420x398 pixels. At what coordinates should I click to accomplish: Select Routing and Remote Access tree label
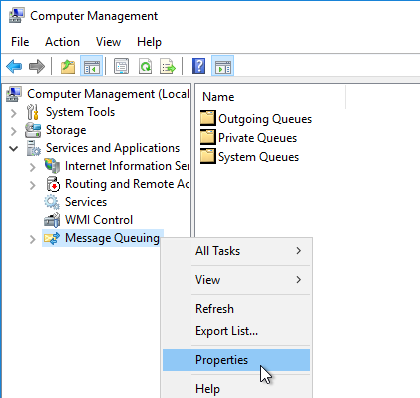pos(127,184)
